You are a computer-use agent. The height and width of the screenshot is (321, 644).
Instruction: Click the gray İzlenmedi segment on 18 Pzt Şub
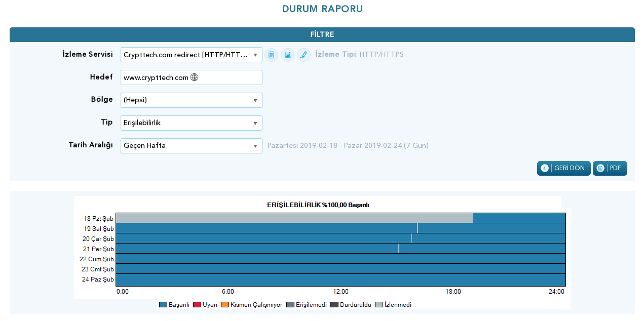click(294, 218)
